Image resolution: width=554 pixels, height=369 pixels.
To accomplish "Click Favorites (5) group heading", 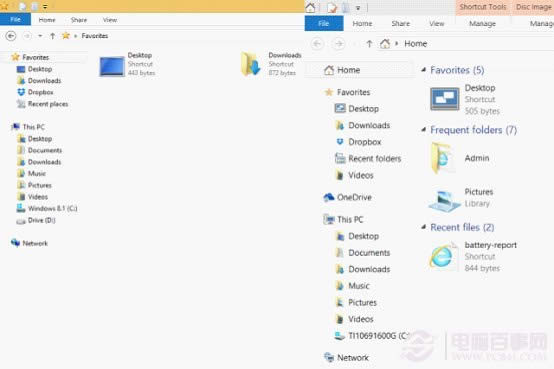I will coord(457,70).
